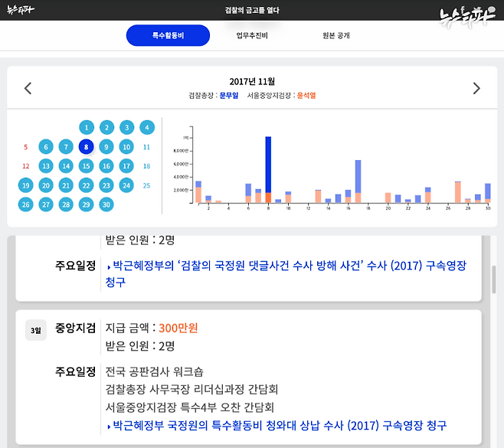Click the text 검찰총장 사무국장 리더십과정 간담회
Viewport: 504px width, 448px height.
click(191, 390)
